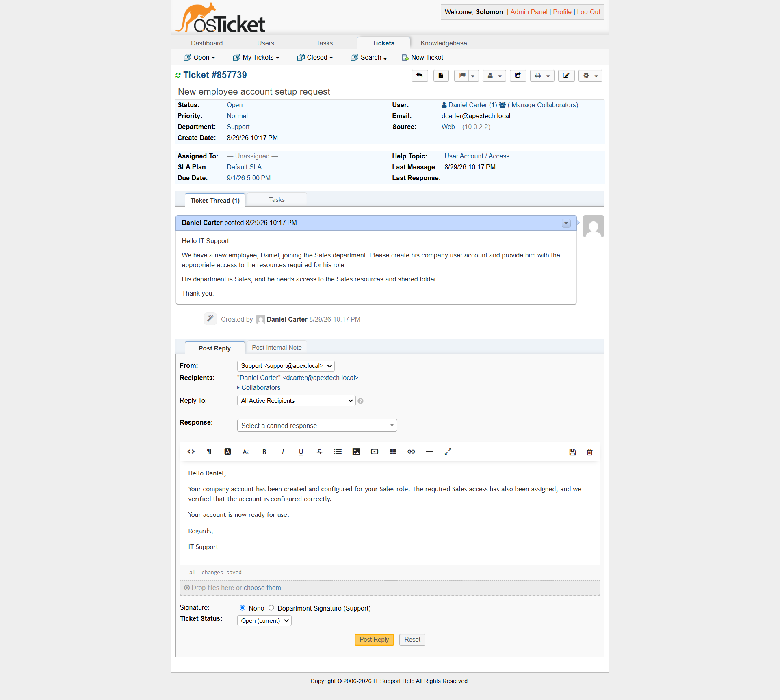Click the reply message text area
780x700 pixels.
tap(390, 514)
